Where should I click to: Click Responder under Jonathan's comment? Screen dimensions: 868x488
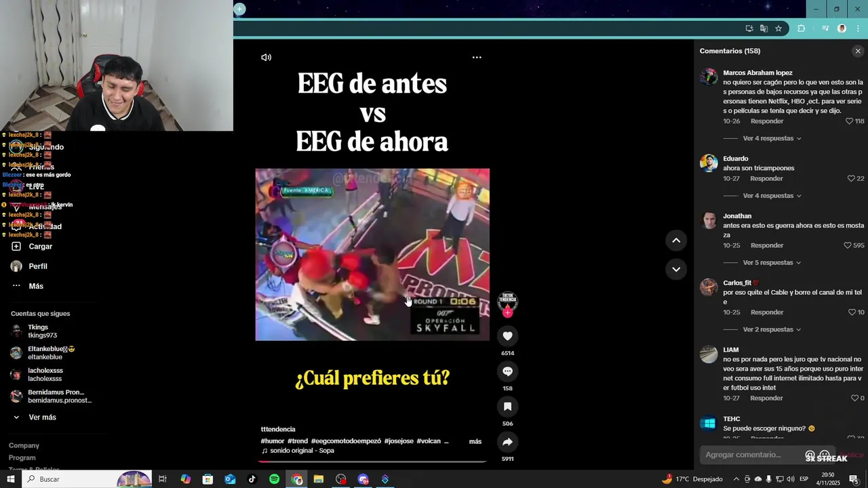coord(767,245)
